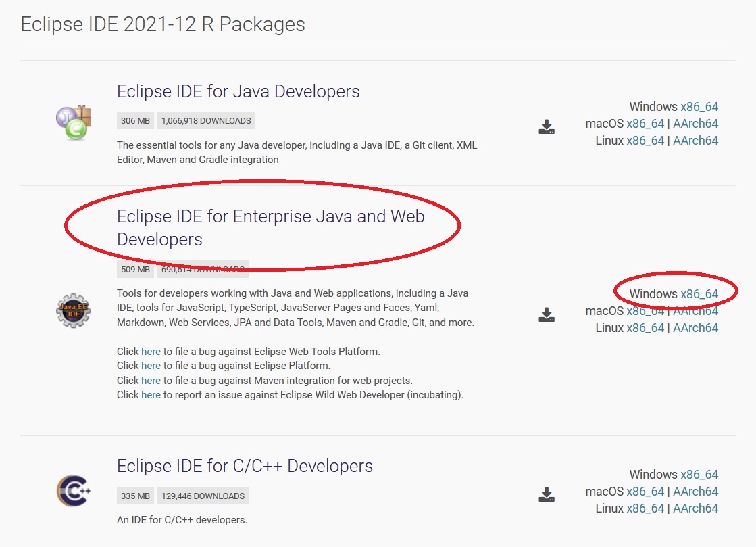
Task: Click 'here' to report Wild Web Developer issue
Action: click(x=151, y=395)
